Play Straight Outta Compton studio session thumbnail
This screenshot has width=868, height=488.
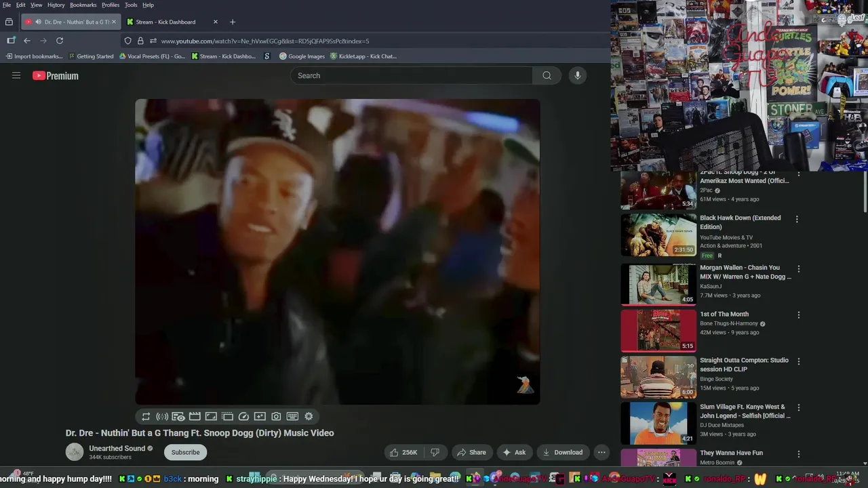click(x=658, y=377)
